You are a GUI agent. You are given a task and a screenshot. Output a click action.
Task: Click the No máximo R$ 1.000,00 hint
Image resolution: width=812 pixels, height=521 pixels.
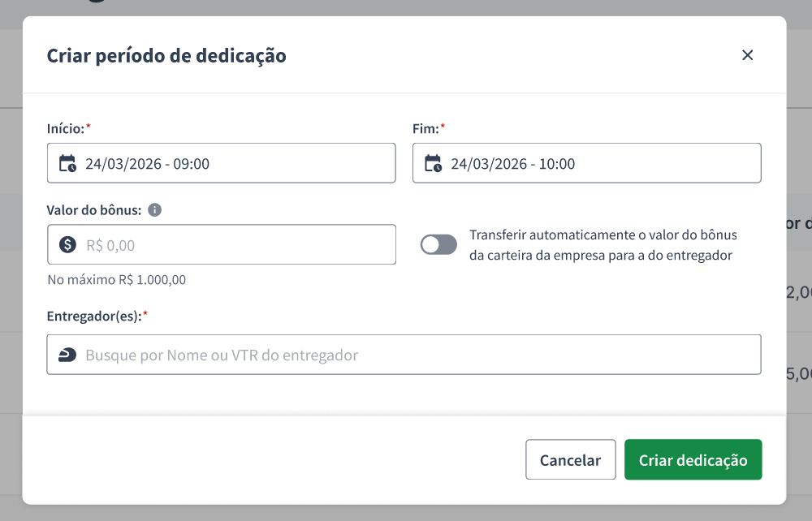tap(116, 280)
